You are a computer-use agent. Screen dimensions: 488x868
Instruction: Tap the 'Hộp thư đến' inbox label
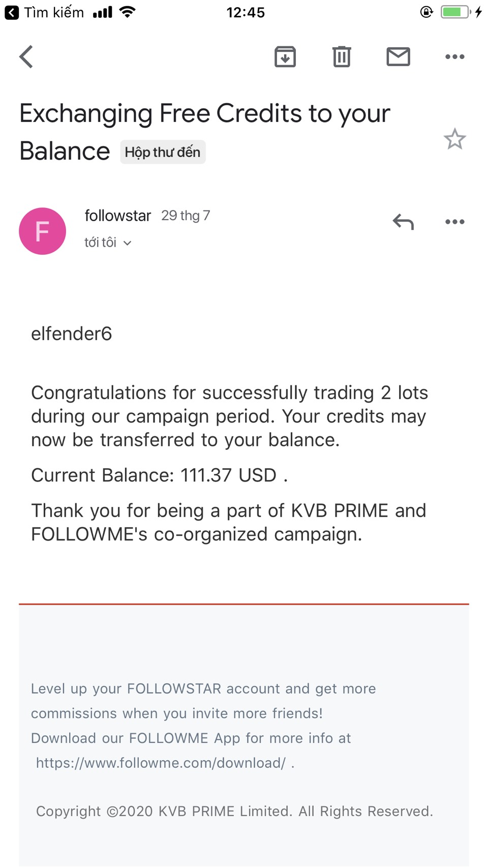[163, 152]
